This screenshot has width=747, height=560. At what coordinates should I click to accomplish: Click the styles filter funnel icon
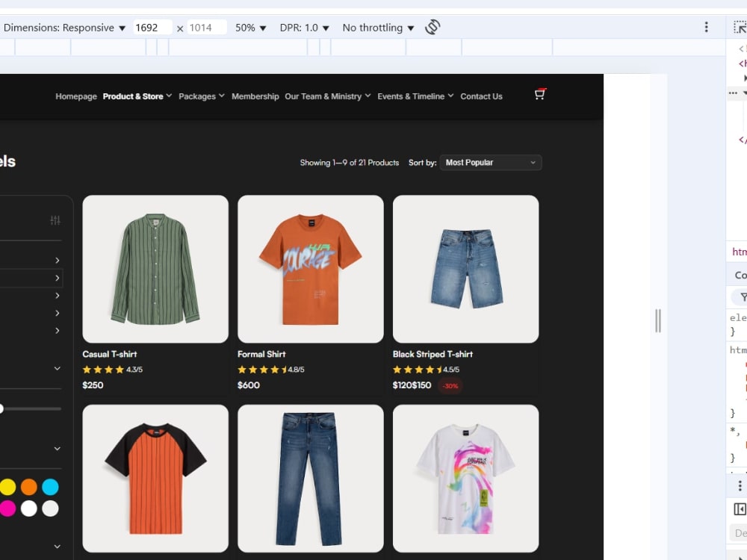(743, 298)
